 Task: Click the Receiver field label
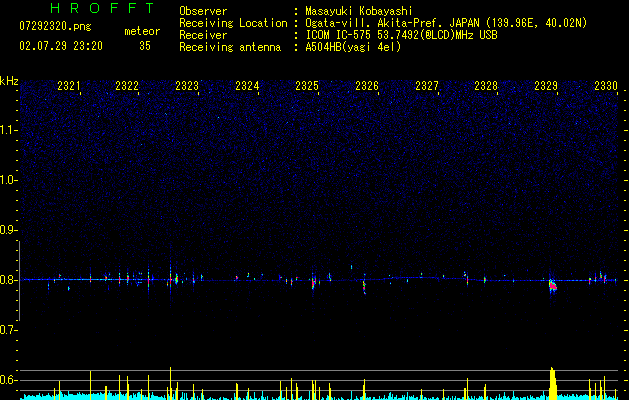[203, 35]
